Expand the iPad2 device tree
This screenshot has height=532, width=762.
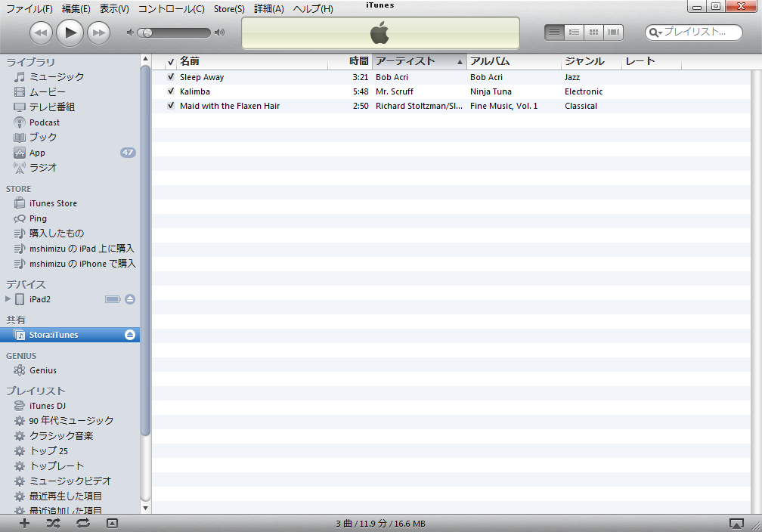[x=8, y=299]
